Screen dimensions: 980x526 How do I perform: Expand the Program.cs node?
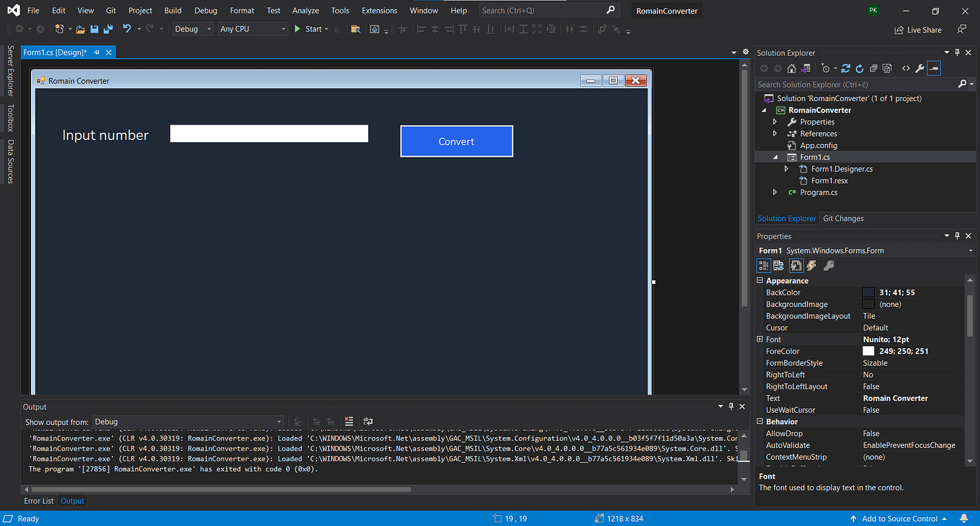click(775, 193)
